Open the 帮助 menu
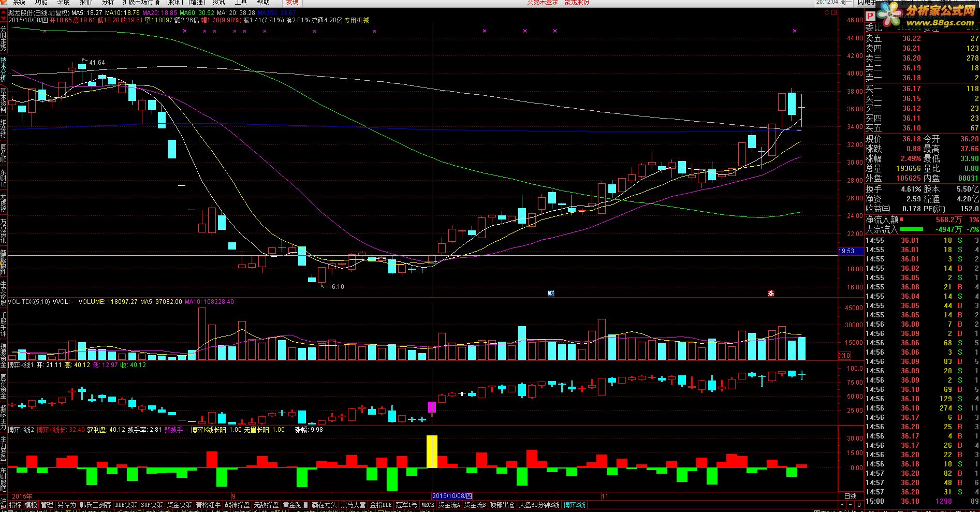980x512 pixels. (x=263, y=3)
